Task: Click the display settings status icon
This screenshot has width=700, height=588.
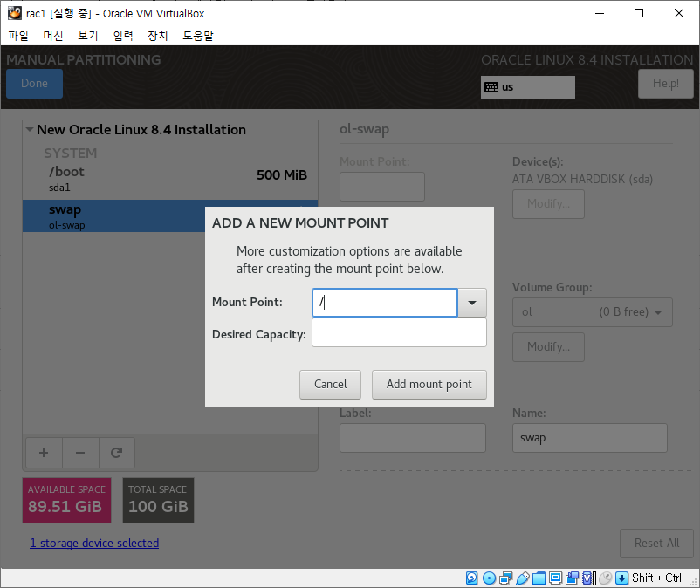Action: [x=555, y=578]
